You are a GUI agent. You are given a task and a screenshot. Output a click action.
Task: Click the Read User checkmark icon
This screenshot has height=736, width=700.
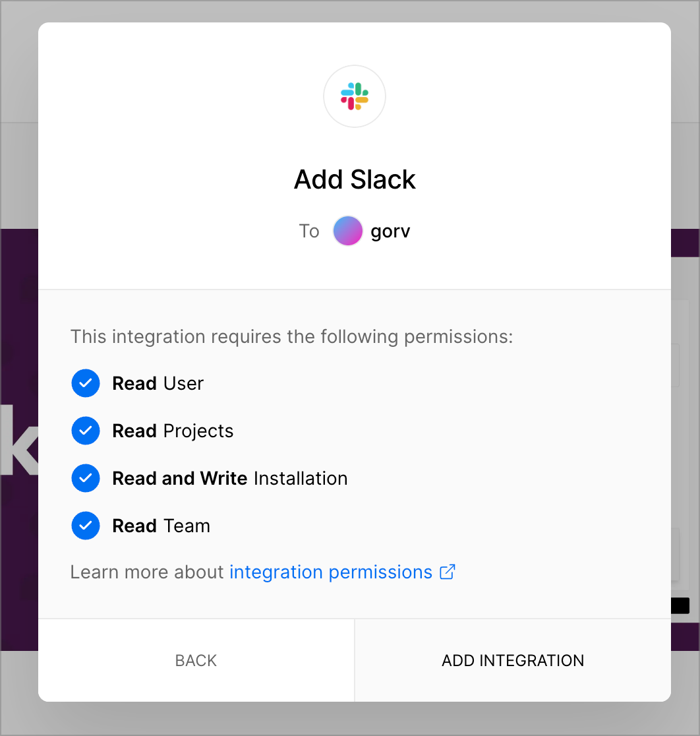pos(86,383)
